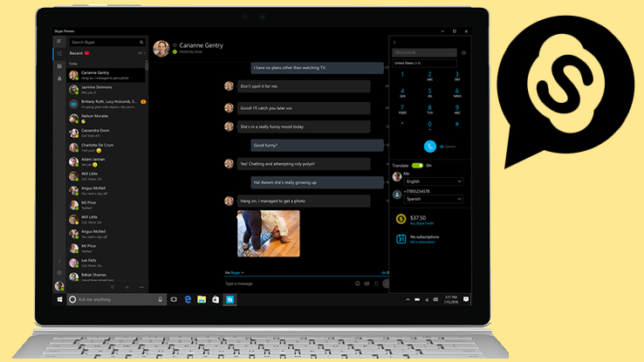Open the Spanish language dropdown
This screenshot has height=362, width=644.
coord(434,199)
